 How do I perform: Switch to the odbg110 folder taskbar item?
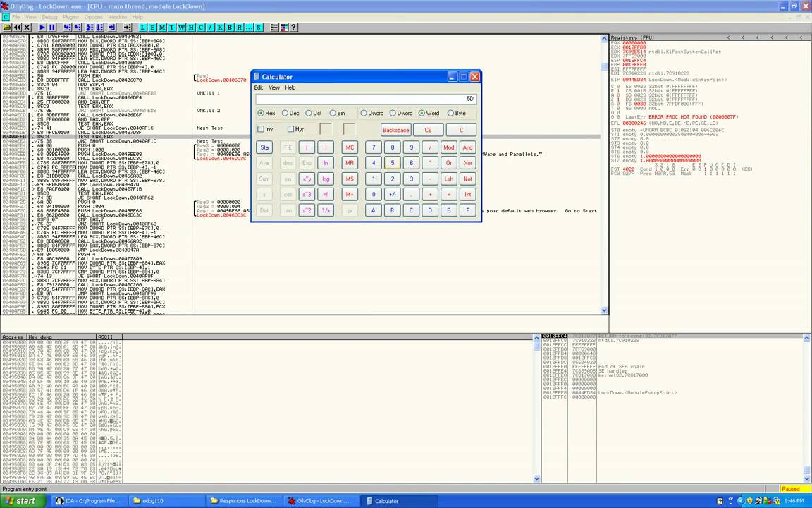tap(166, 501)
